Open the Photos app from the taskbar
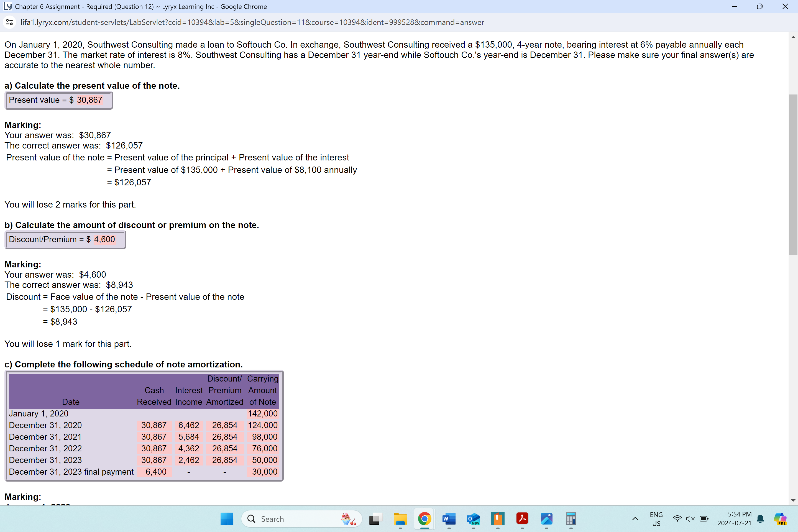Viewport: 798px width, 532px height. tap(547, 519)
